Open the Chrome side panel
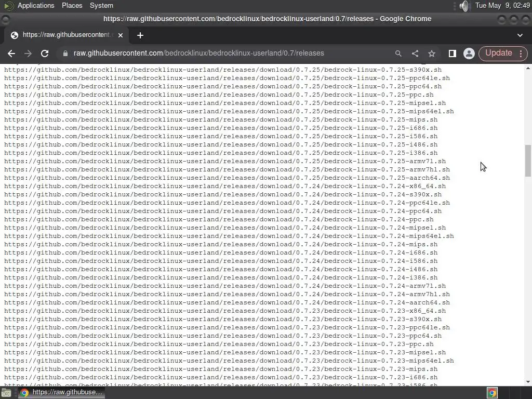Viewport: 532px width, 399px height. pos(453,54)
